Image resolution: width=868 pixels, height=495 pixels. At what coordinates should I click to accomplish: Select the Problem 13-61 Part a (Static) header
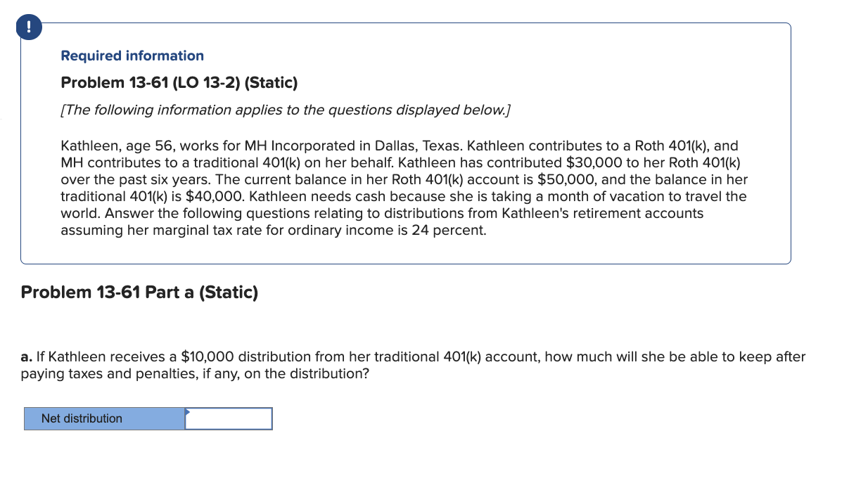coord(139,292)
